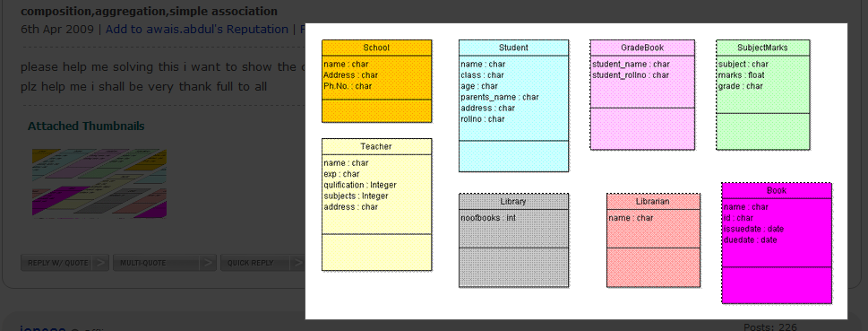Click 'id : char' in Book
This screenshot has height=331, width=868.
click(738, 218)
